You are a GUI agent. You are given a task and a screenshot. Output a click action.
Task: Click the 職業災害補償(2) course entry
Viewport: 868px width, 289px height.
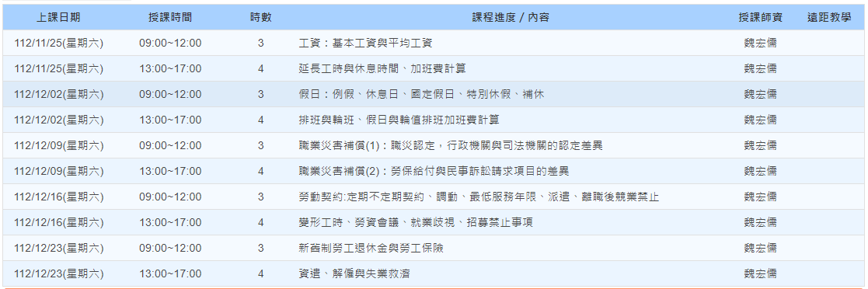[434, 171]
